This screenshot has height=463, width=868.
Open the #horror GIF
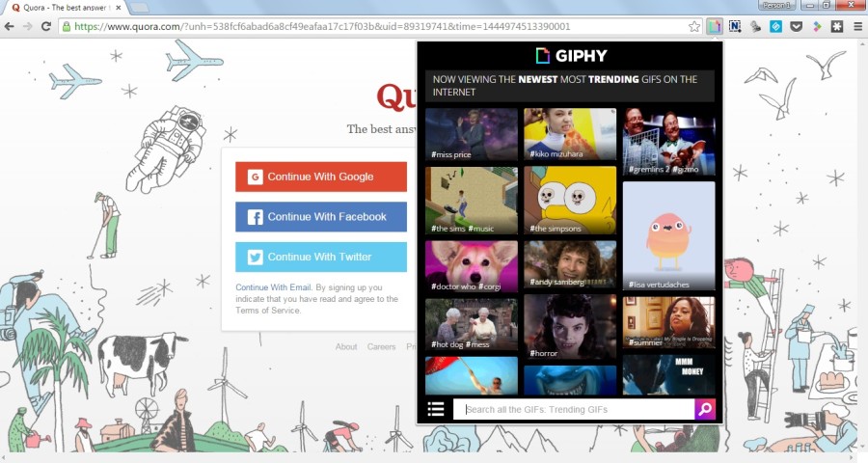(570, 327)
